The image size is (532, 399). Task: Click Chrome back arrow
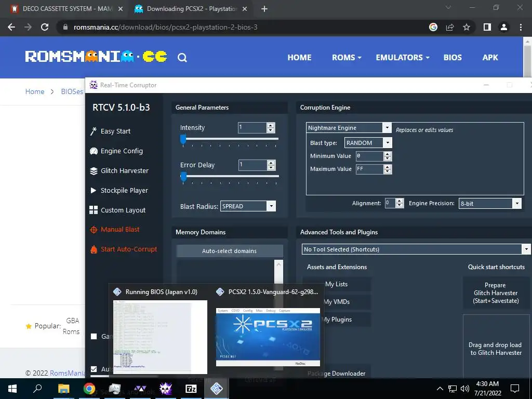11,27
